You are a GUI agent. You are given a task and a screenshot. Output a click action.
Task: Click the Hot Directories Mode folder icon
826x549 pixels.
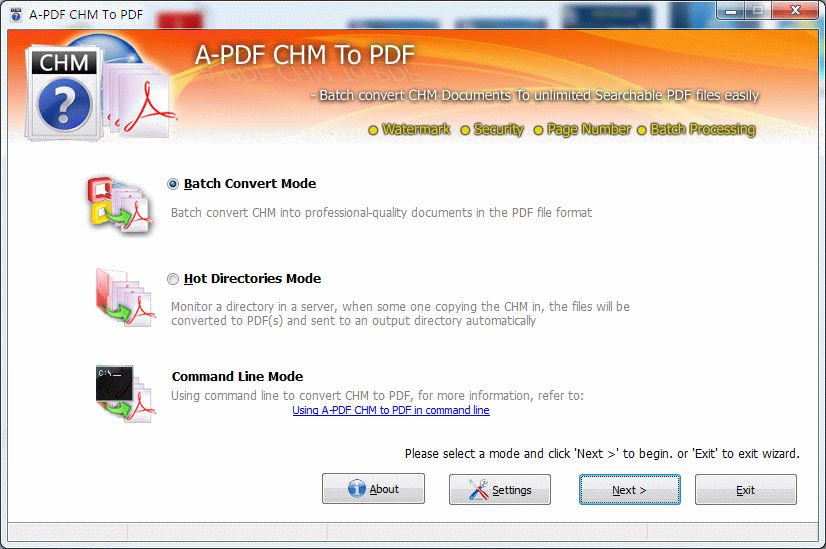pos(124,298)
